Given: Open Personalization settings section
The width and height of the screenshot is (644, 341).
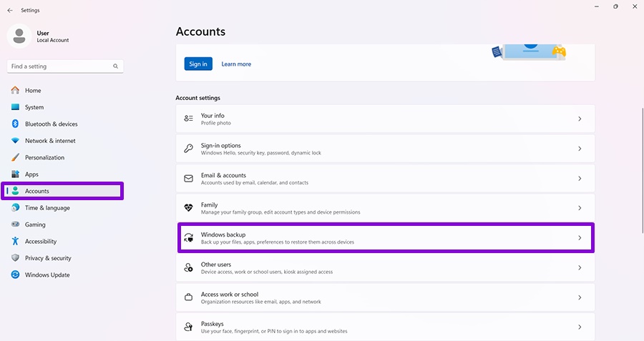Looking at the screenshot, I should [45, 157].
